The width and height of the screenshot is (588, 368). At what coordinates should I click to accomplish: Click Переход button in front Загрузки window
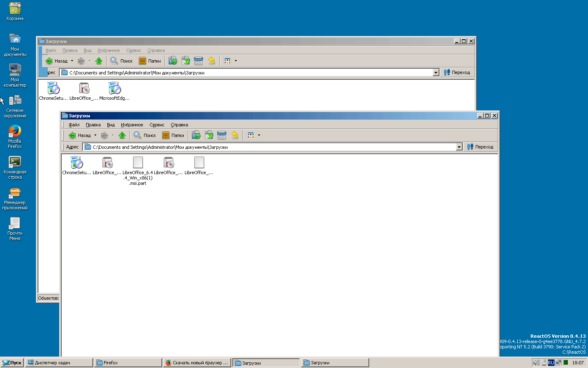(480, 147)
